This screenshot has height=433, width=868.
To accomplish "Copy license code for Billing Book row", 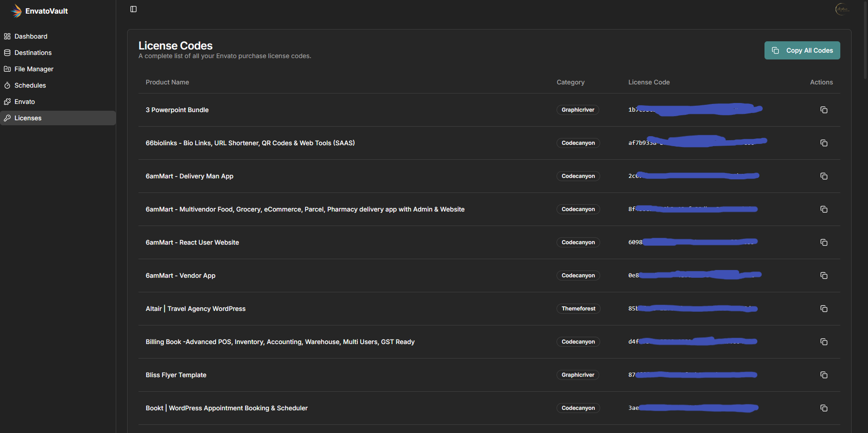I will click(x=824, y=342).
